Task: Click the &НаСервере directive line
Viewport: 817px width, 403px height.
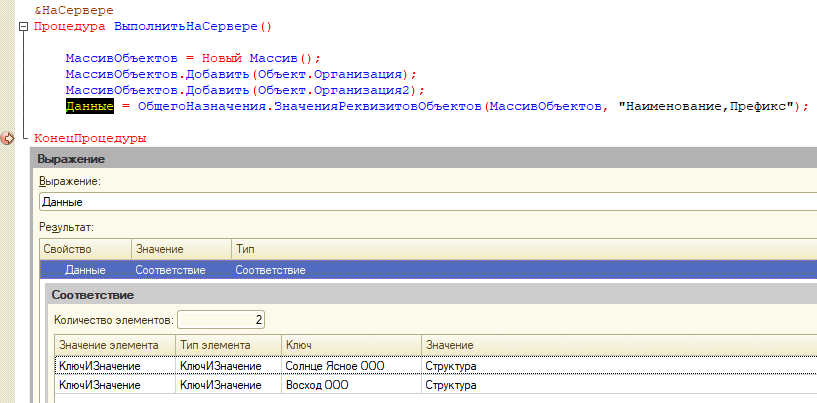Action: pyautogui.click(x=68, y=8)
